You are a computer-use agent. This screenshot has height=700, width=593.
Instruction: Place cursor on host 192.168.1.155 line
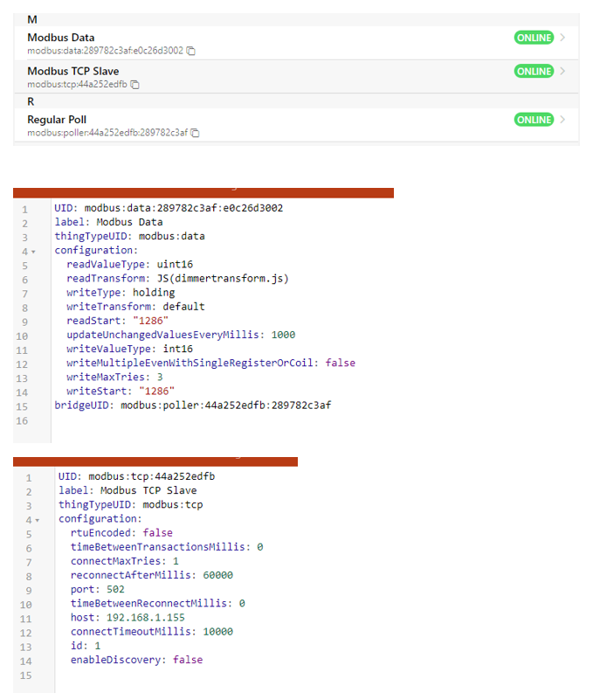tap(128, 618)
